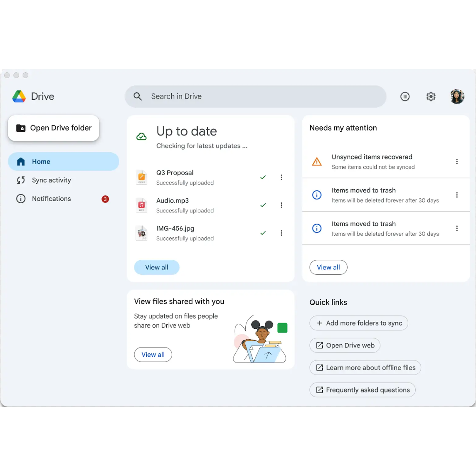
Task: Click the Q3 Proposal file icon
Action: [x=142, y=177]
